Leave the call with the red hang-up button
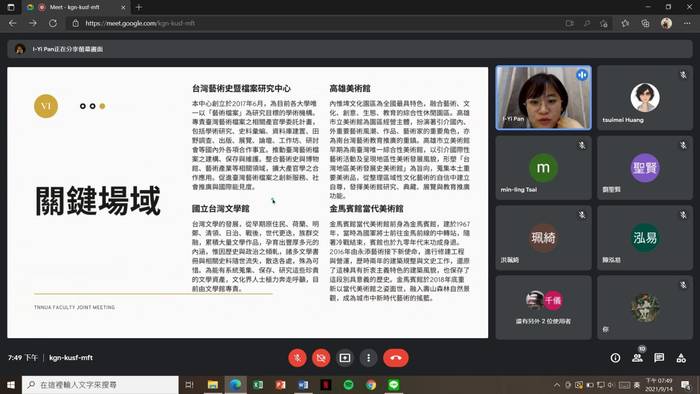700x394 pixels. 396,358
